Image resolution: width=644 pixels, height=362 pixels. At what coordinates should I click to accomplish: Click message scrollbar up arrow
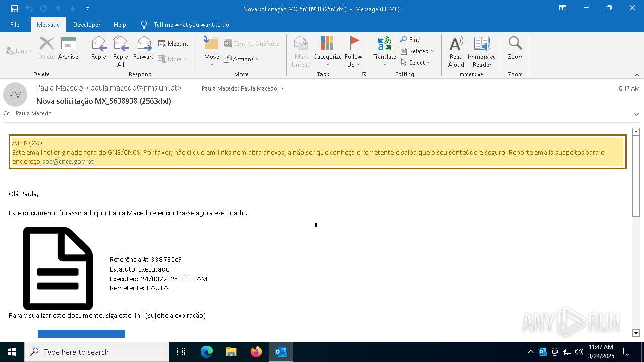click(636, 131)
